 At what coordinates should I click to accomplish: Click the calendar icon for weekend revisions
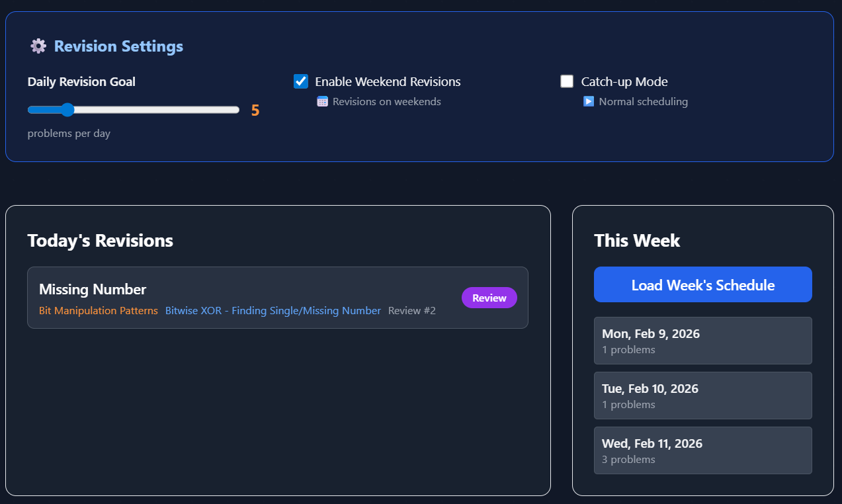[322, 102]
